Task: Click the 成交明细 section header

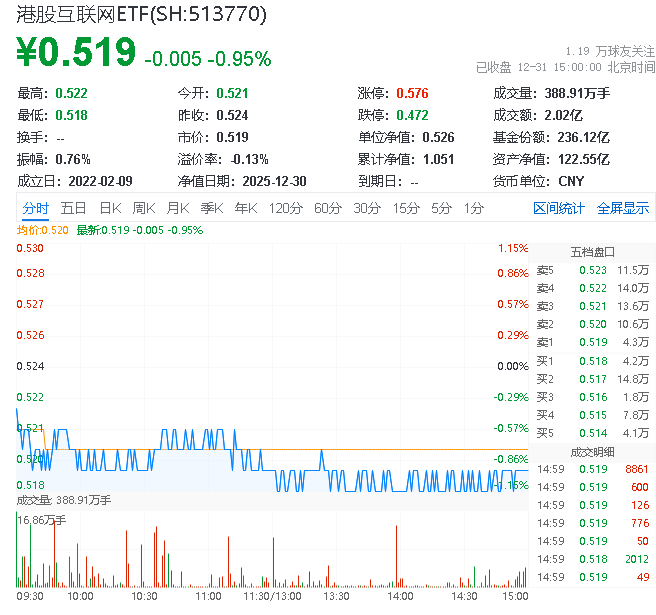Action: [592, 451]
